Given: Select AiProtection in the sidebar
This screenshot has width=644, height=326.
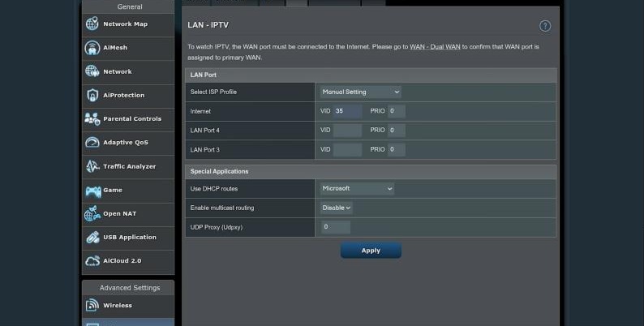Looking at the screenshot, I should pos(128,95).
